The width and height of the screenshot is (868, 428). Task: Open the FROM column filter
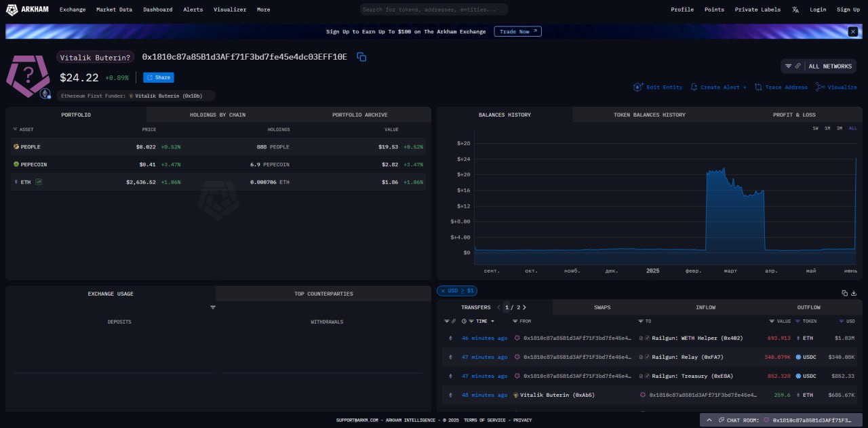coord(515,322)
